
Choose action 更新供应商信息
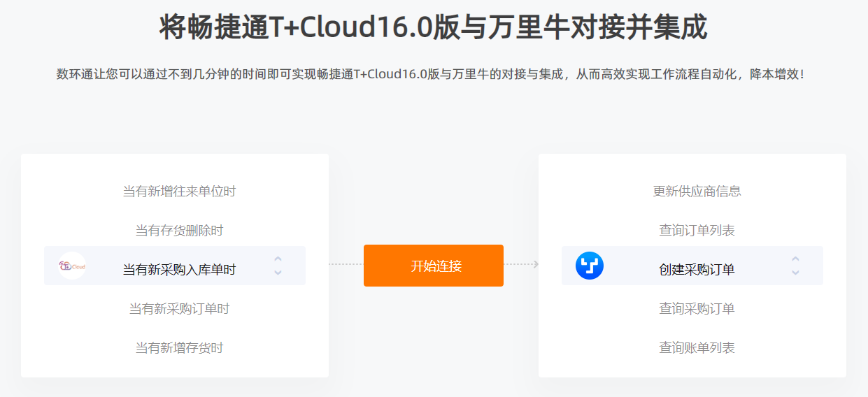(x=697, y=191)
